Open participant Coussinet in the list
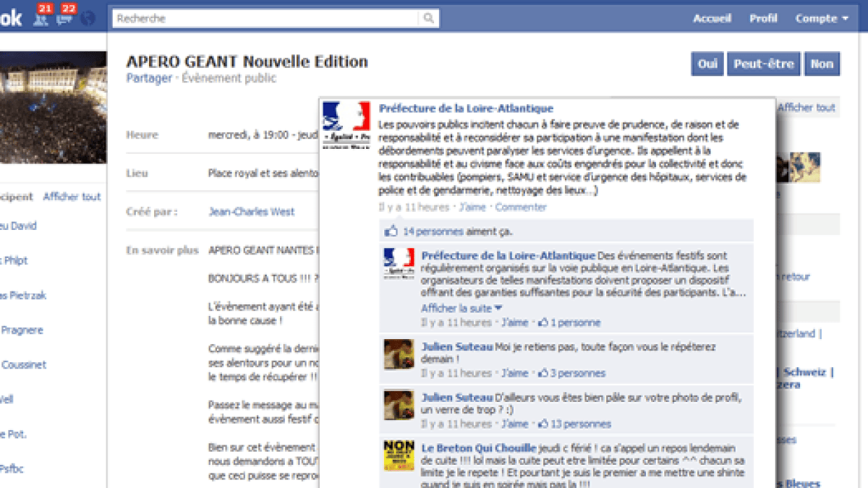The image size is (868, 488). click(23, 365)
